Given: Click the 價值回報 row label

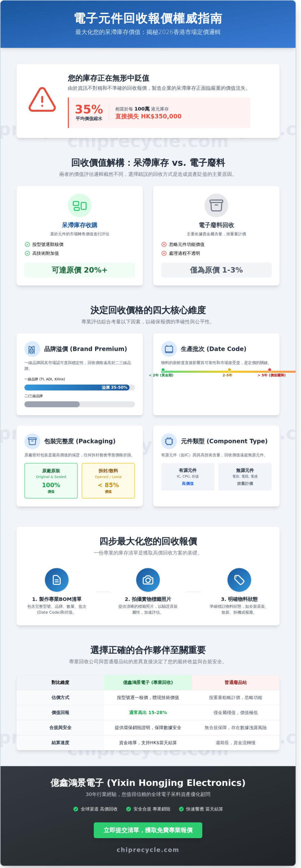Looking at the screenshot, I should click(60, 713).
